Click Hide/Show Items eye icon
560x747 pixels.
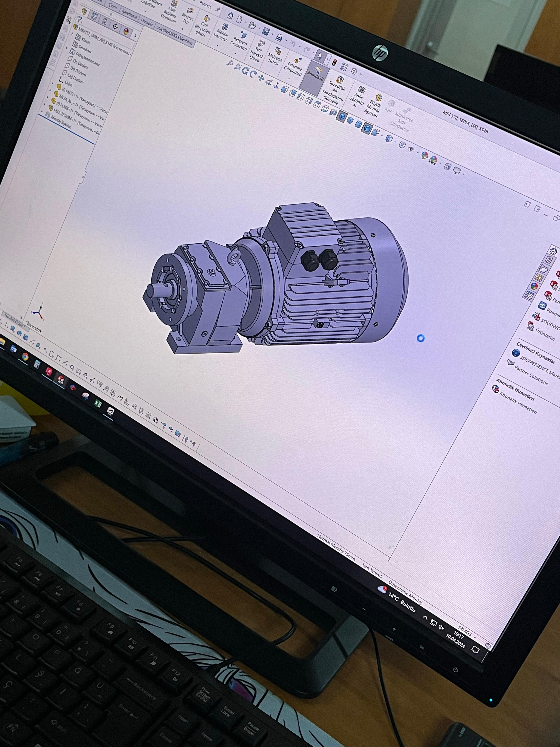tap(411, 149)
